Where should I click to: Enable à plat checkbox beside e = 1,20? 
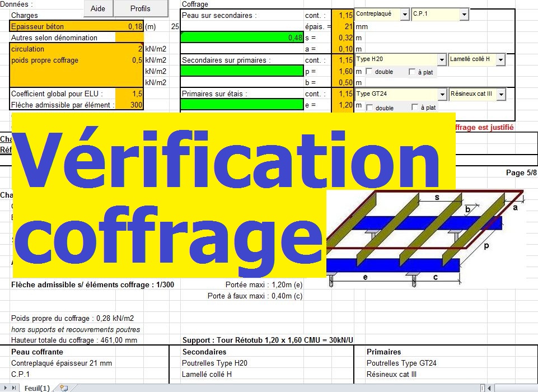point(415,107)
